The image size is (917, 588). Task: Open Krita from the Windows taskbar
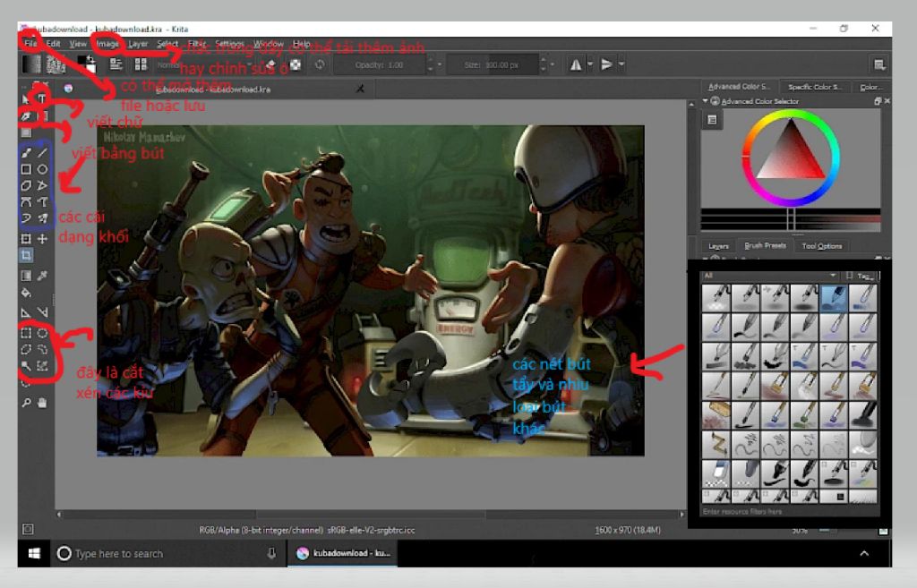(343, 553)
